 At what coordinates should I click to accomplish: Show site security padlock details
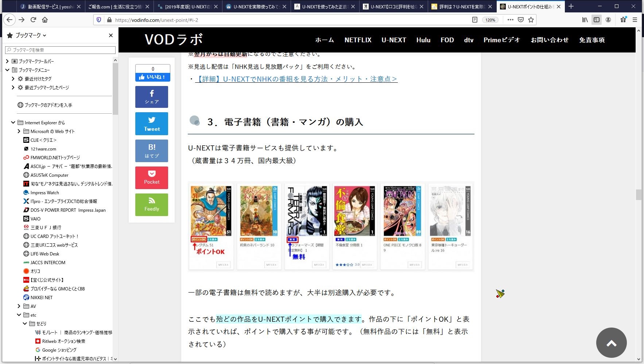point(109,20)
